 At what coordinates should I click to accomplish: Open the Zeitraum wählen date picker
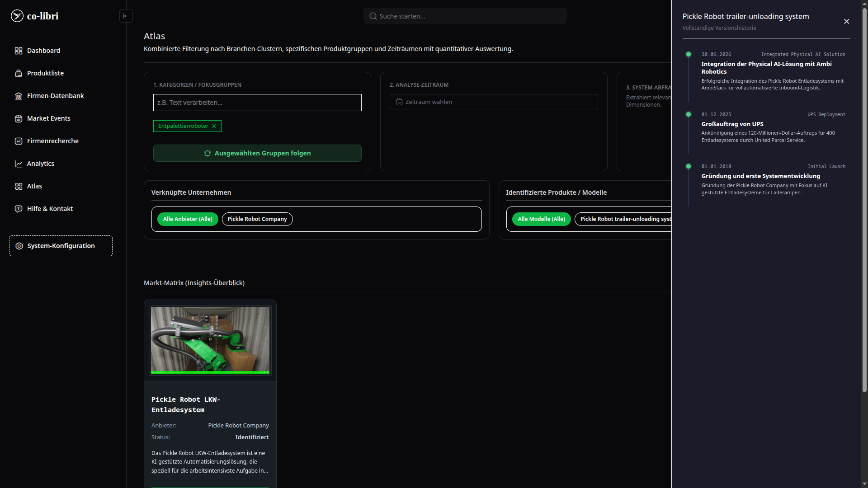click(494, 102)
